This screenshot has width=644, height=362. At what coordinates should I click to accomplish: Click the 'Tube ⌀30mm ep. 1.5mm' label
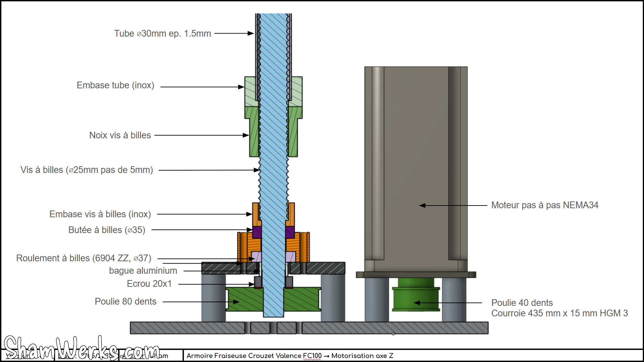tap(162, 34)
